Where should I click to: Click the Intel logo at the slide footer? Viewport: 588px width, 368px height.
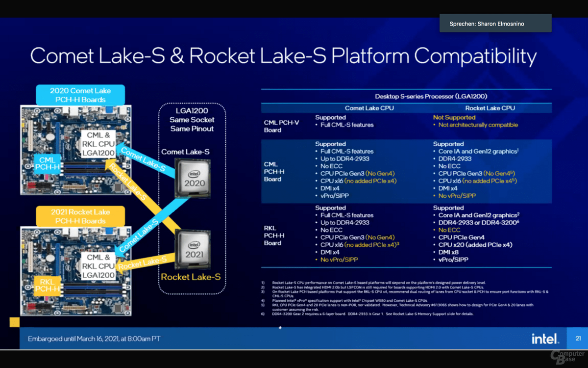click(x=545, y=339)
